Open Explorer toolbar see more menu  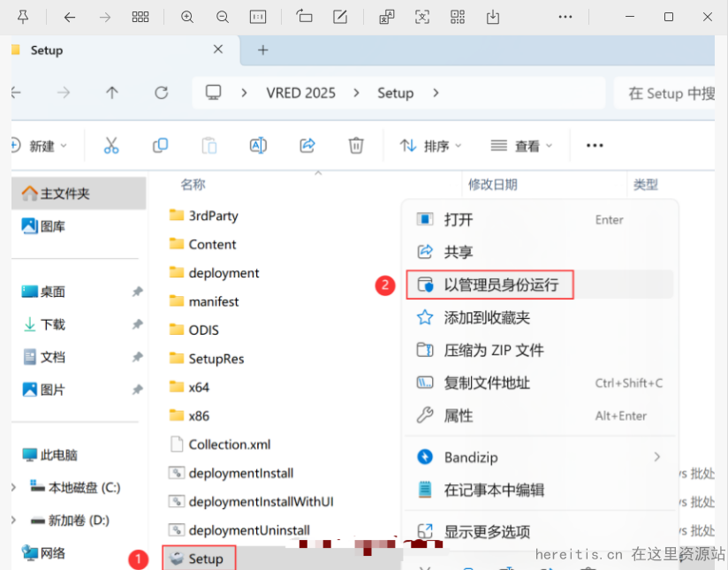pyautogui.click(x=595, y=146)
